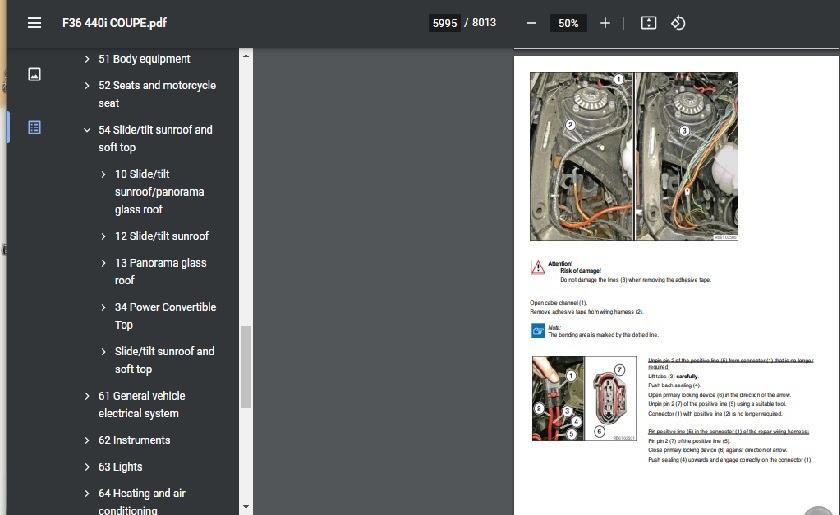Expand the 51 Body equipment section
This screenshot has height=515, width=840.
pyautogui.click(x=87, y=59)
